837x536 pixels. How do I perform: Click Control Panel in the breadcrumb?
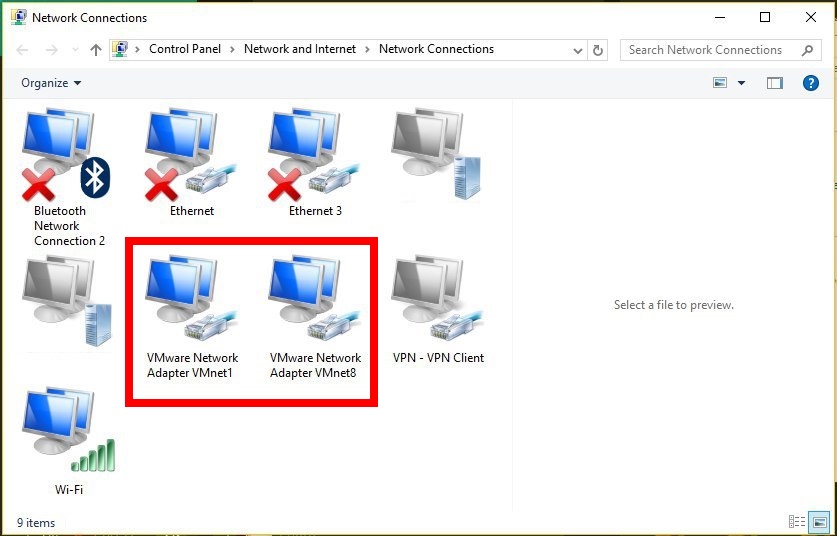185,49
